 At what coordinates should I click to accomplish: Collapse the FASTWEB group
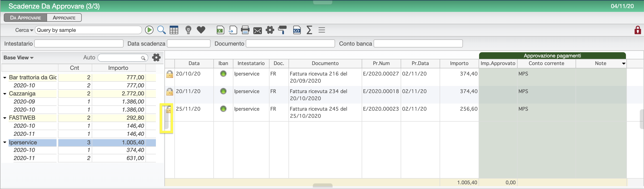(5, 118)
